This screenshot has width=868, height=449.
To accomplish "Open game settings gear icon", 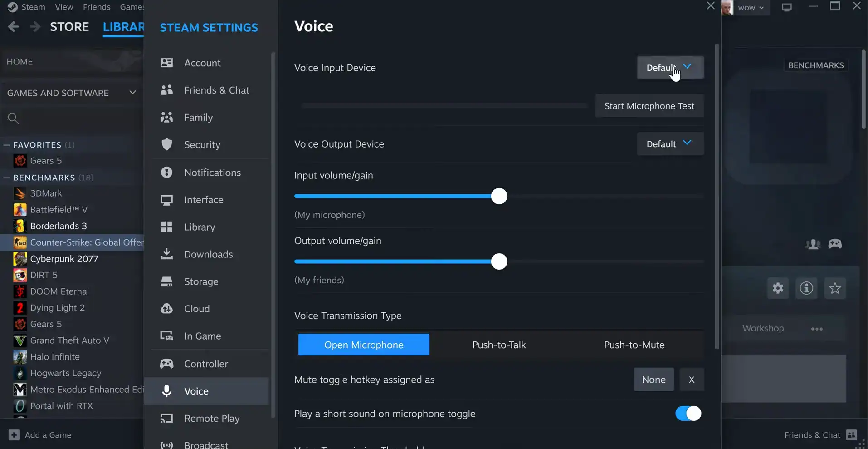I will (778, 288).
